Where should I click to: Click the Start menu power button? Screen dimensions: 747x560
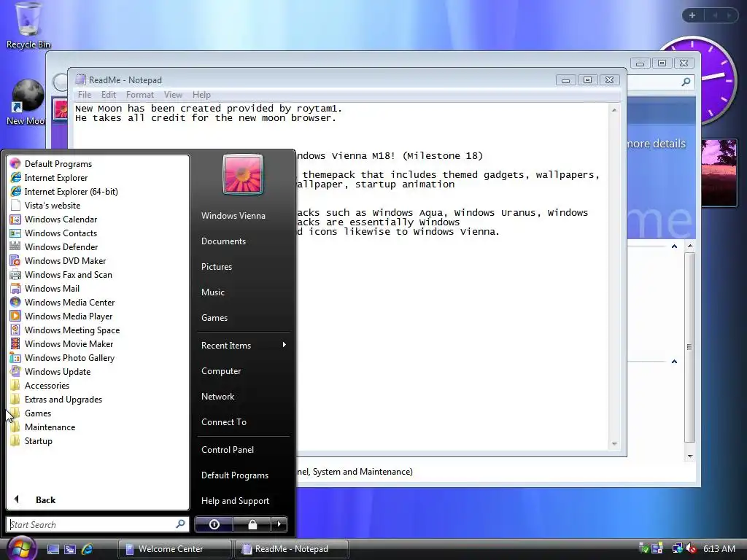pyautogui.click(x=214, y=524)
